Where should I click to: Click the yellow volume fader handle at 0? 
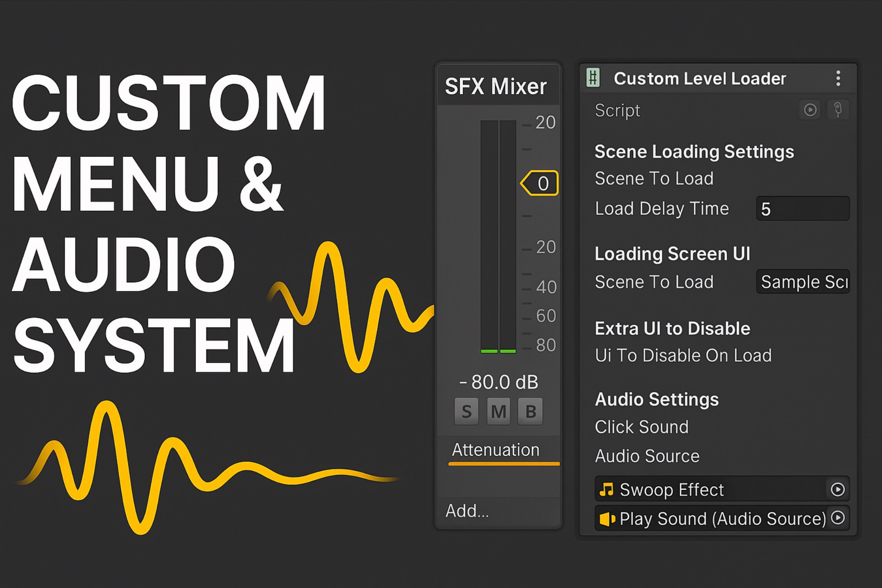pyautogui.click(x=541, y=183)
